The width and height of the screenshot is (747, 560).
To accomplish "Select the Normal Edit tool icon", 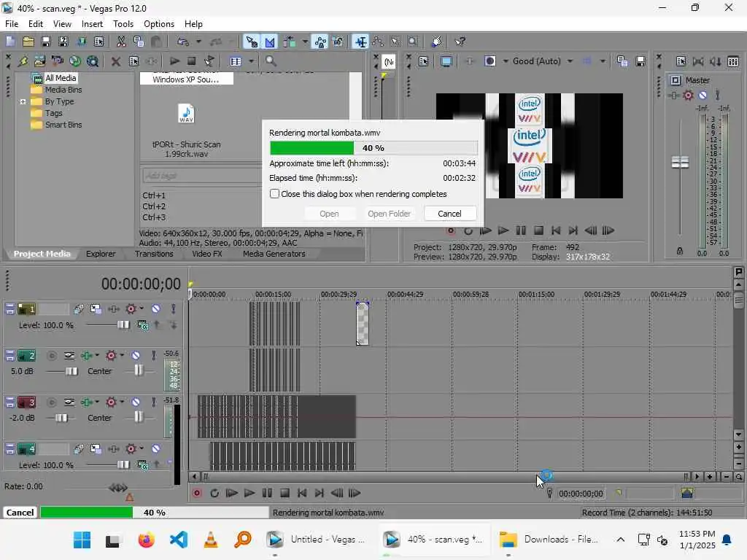I will click(360, 42).
